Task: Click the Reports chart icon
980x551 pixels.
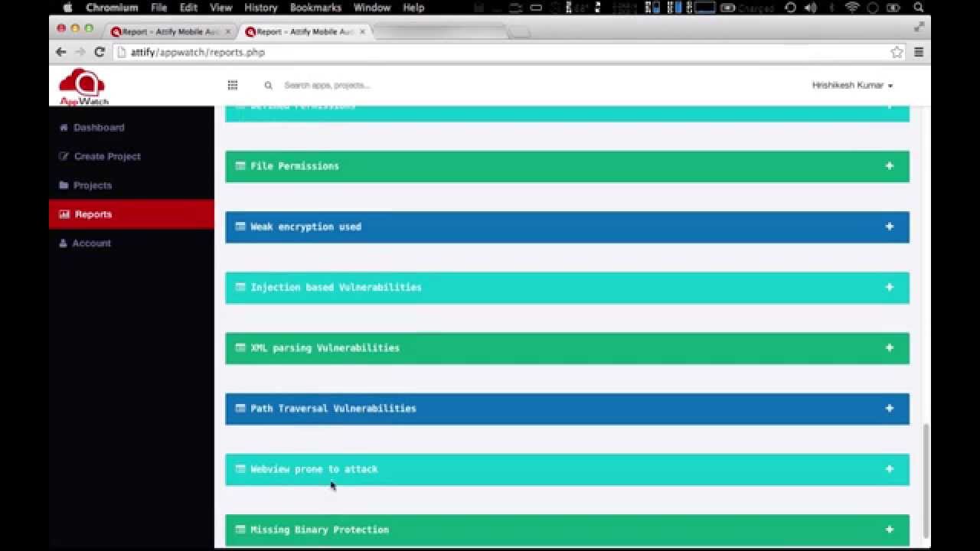Action: [64, 214]
